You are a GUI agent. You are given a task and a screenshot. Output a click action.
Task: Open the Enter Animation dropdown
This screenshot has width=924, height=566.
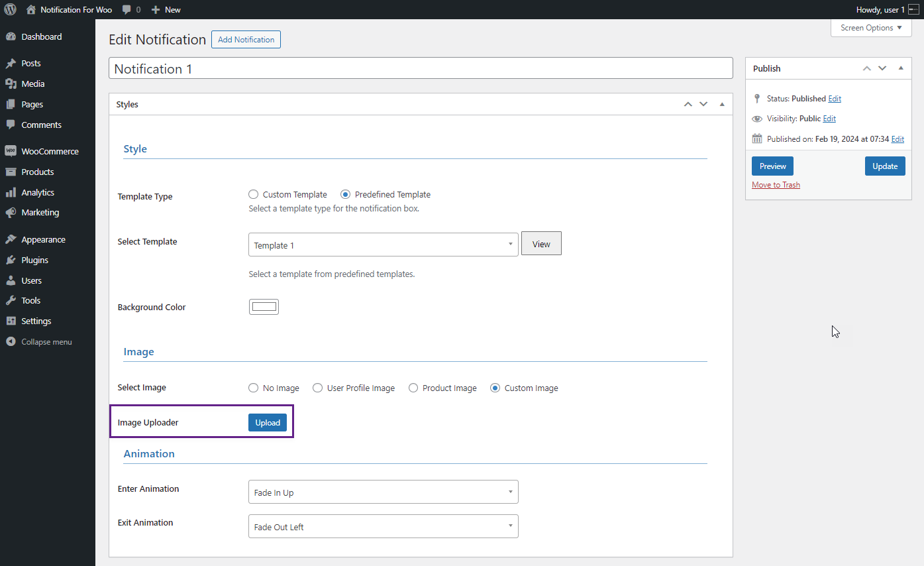(383, 492)
